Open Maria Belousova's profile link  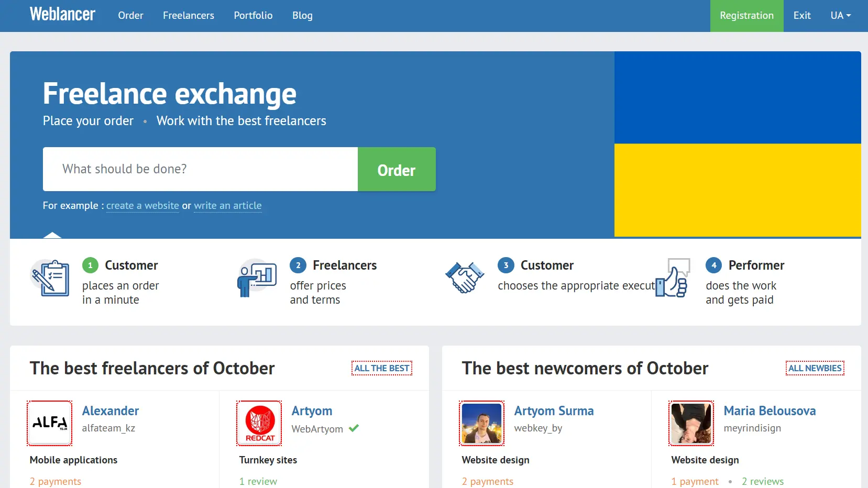770,411
